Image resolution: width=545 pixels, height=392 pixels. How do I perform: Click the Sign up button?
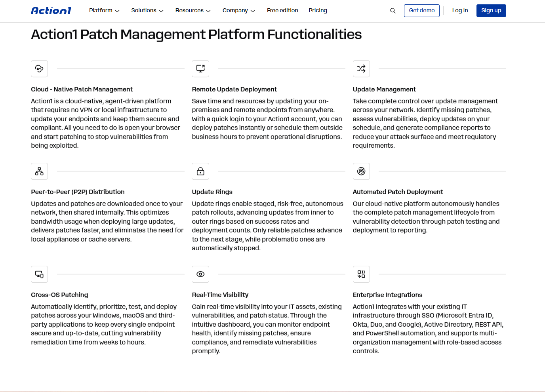tap(491, 11)
